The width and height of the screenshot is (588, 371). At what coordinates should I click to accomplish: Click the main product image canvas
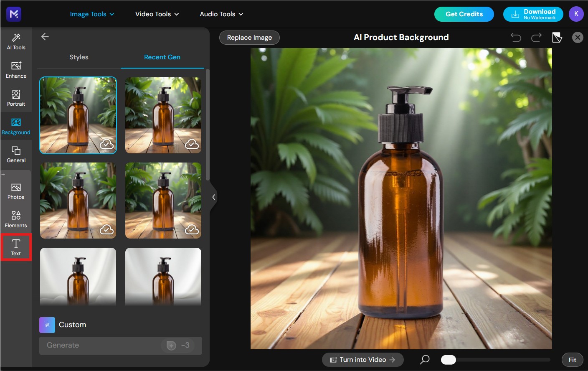[401, 198]
